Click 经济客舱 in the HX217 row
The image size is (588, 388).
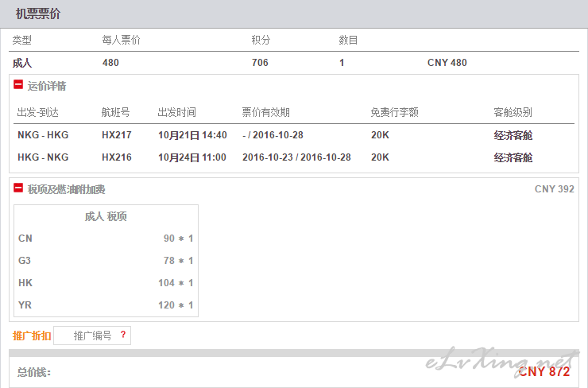pos(513,135)
